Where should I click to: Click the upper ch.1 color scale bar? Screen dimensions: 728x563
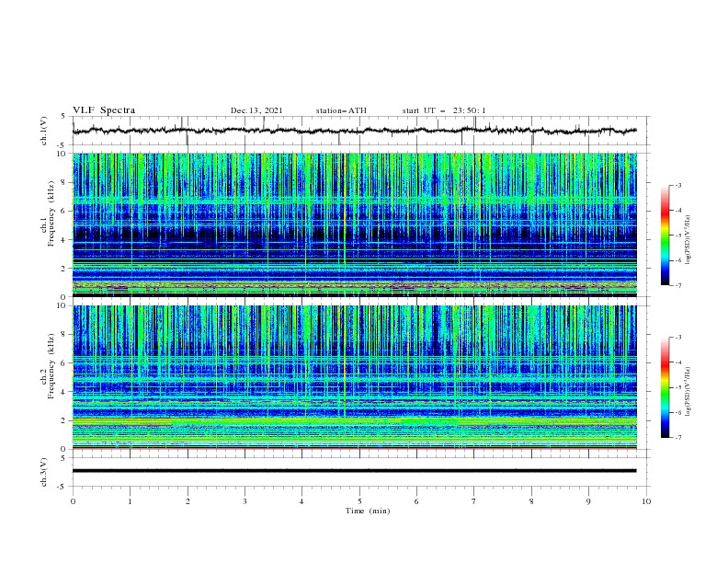click(665, 236)
